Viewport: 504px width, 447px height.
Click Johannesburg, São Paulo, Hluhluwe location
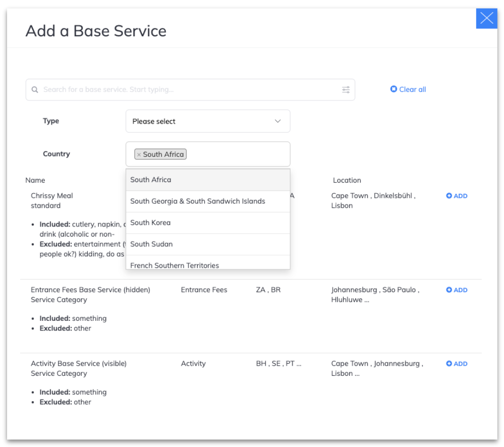tap(375, 295)
